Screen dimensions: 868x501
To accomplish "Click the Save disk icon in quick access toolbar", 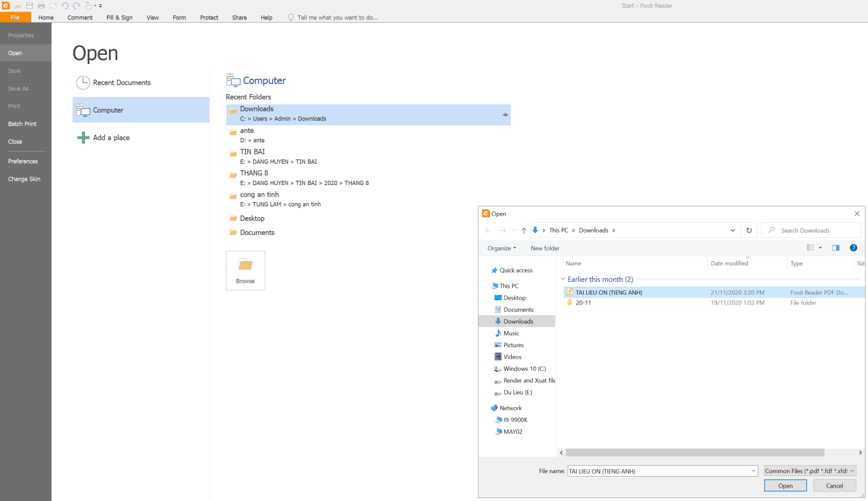I will (x=29, y=5).
